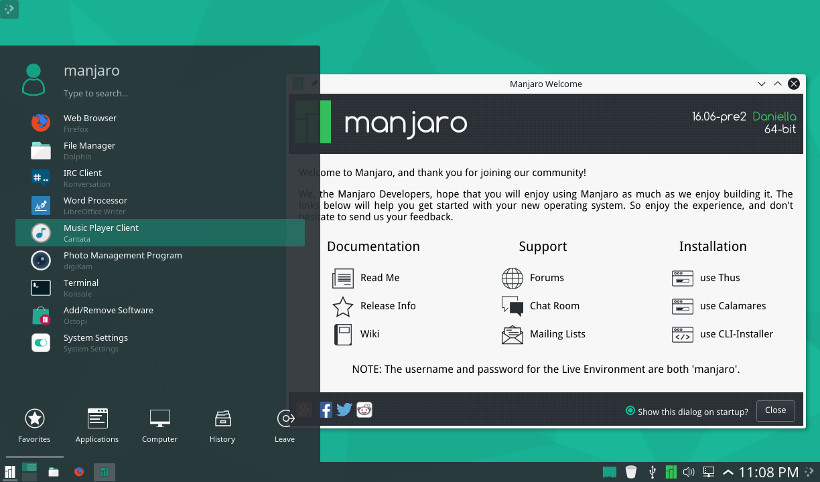Click the Manjaro application launcher in taskbar
The width and height of the screenshot is (820, 482).
(10, 472)
